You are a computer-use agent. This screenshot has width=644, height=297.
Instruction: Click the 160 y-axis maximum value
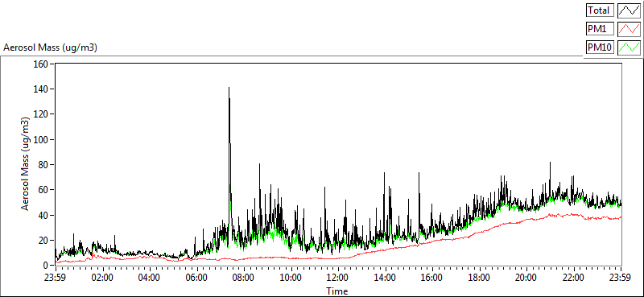tap(43, 64)
